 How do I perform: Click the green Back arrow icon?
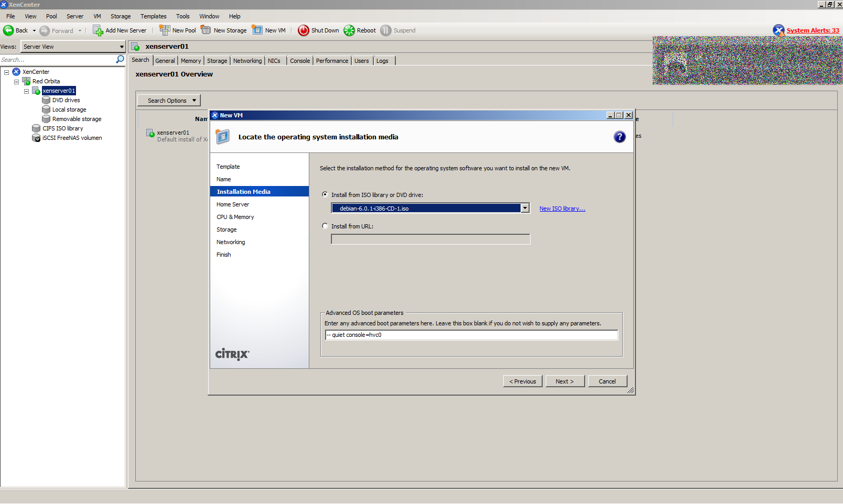pos(8,30)
